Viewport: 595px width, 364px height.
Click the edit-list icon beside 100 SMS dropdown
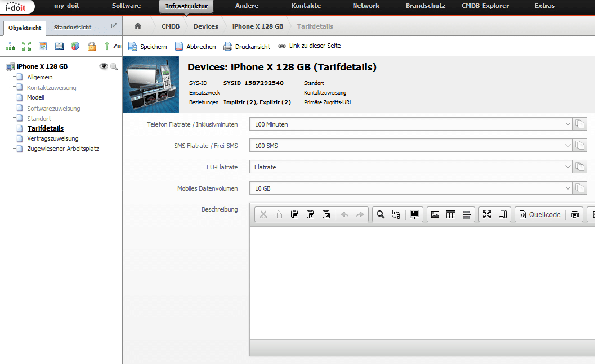click(x=579, y=146)
